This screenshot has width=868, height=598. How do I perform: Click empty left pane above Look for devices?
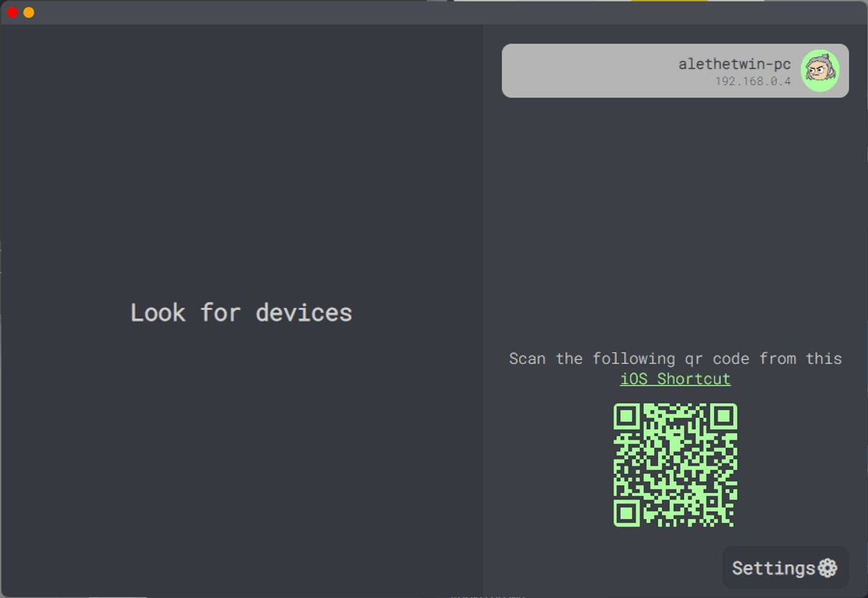coord(241,159)
